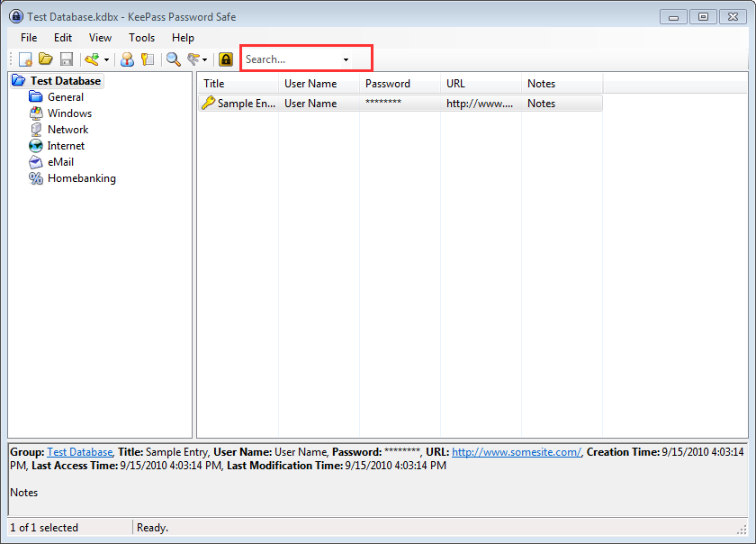
Task: Open Find with the magnifying glass icon
Action: [x=174, y=59]
